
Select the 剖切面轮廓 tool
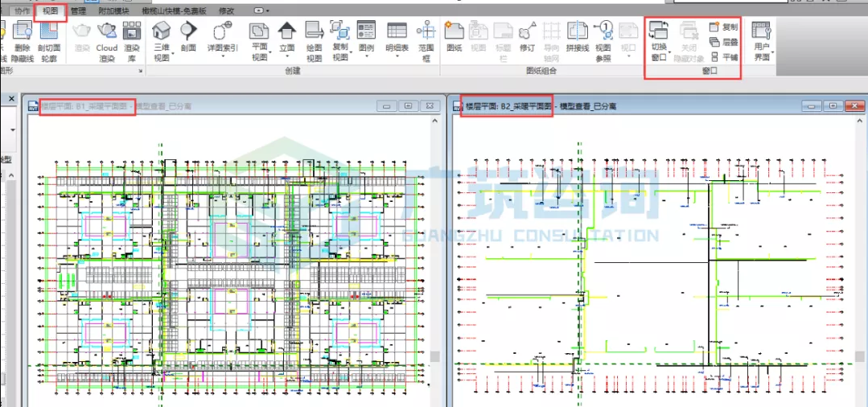[49, 42]
